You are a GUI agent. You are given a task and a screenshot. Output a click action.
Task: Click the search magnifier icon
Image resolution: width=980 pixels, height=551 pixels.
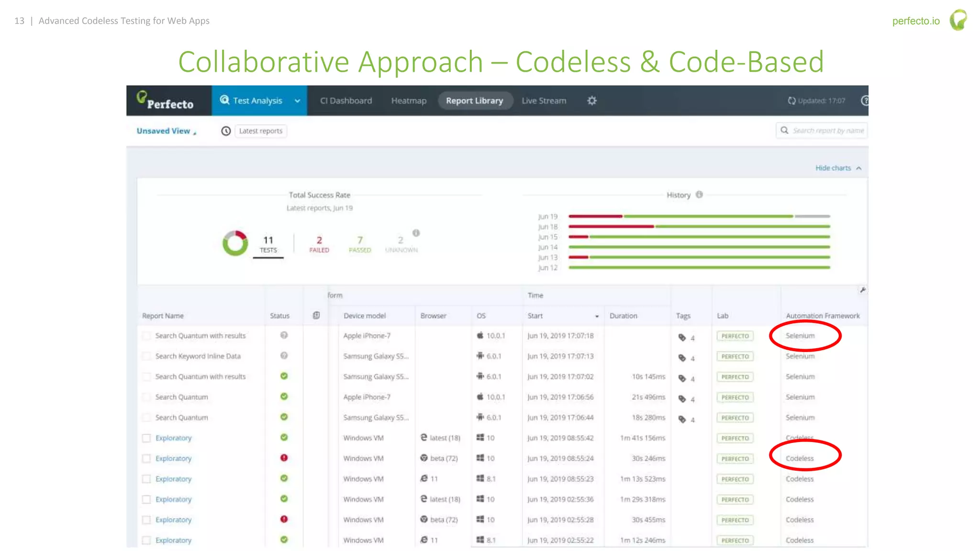784,130
